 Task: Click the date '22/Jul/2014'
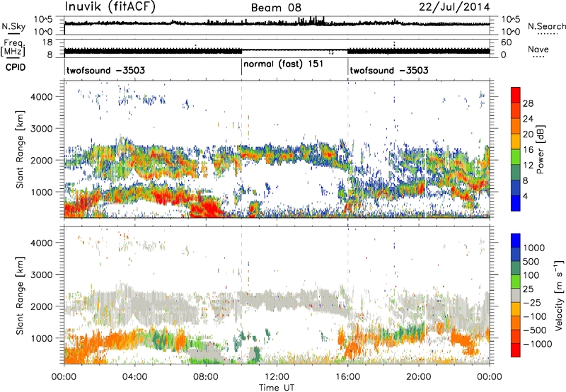click(454, 7)
